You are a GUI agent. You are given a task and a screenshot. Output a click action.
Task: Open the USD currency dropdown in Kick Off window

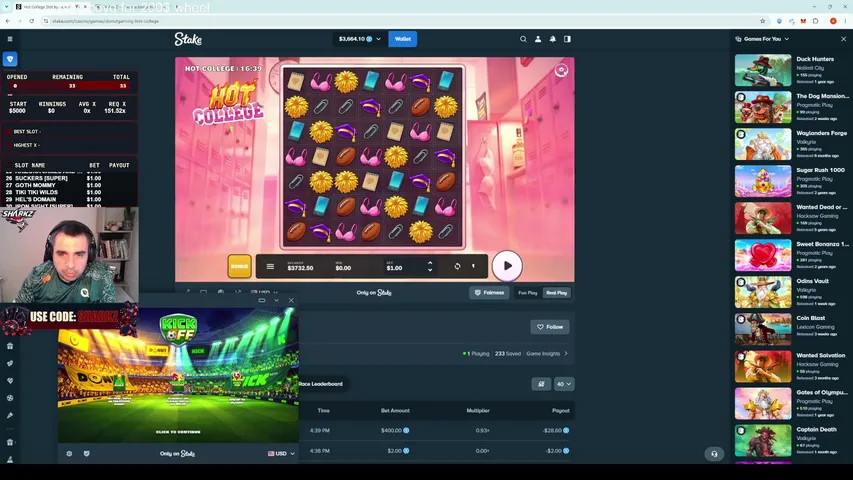click(281, 453)
